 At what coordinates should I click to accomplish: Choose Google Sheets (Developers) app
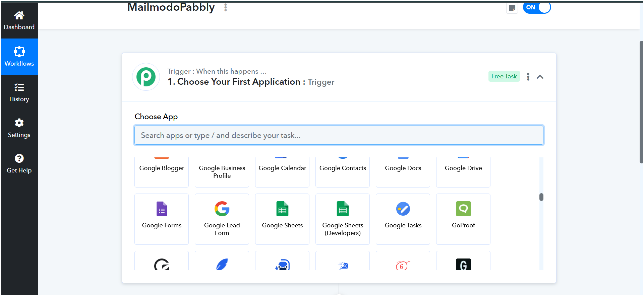pos(343,219)
